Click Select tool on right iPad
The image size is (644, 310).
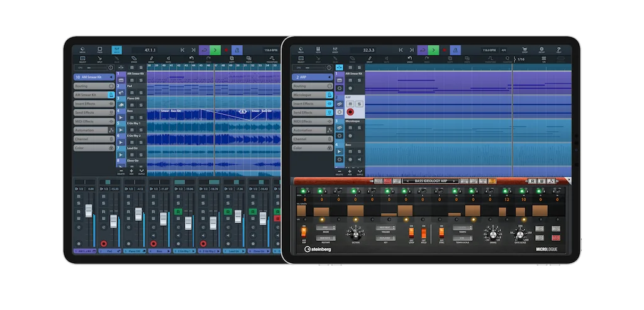(301, 60)
